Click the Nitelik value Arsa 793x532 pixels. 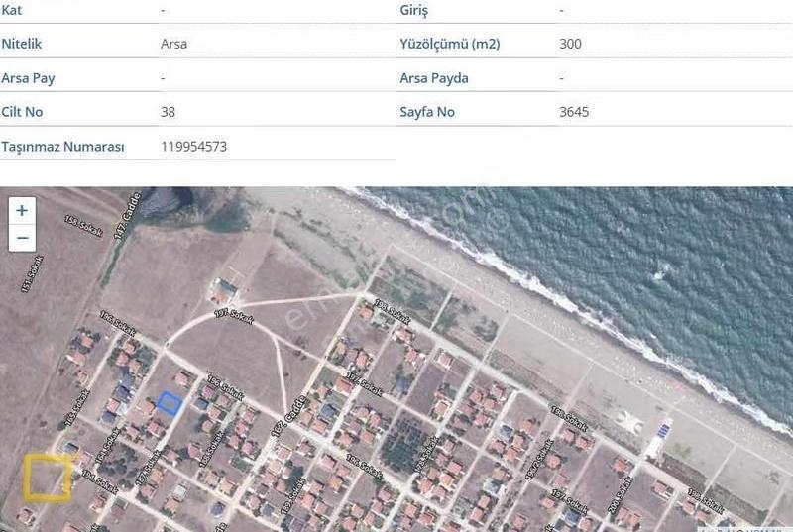(174, 44)
